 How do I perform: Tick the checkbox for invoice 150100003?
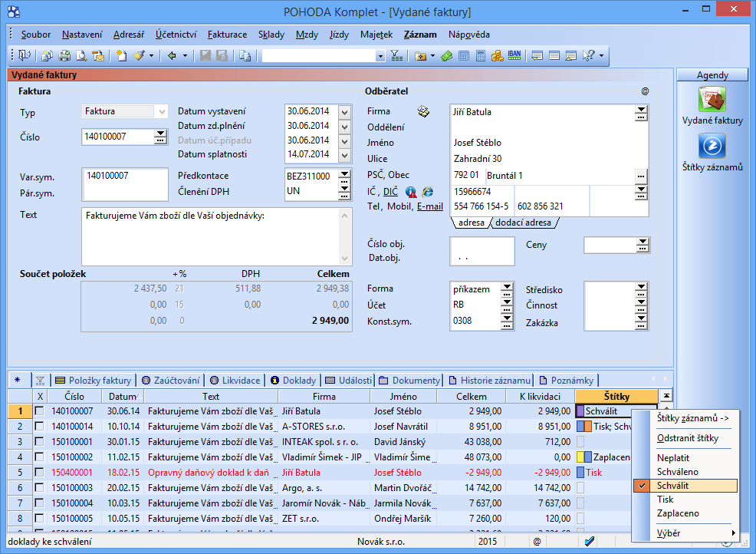click(x=40, y=488)
